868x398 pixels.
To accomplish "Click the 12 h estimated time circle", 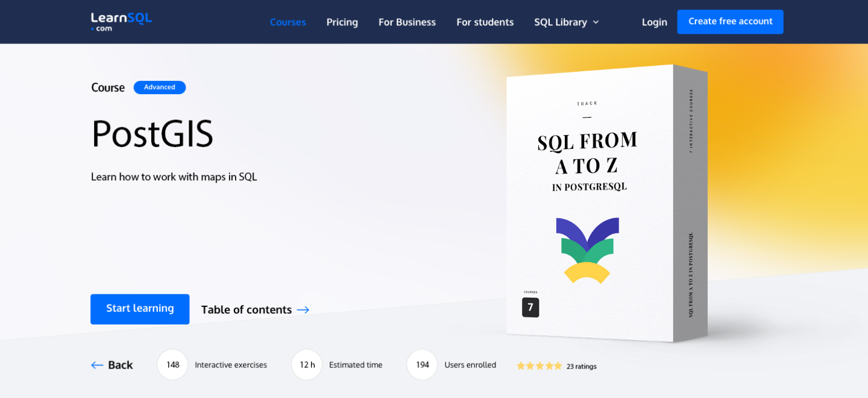I will click(x=307, y=365).
